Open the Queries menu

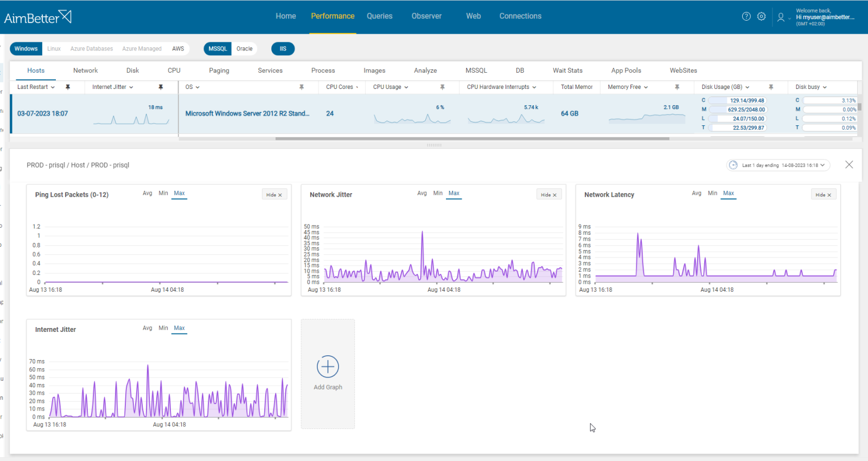click(x=379, y=16)
